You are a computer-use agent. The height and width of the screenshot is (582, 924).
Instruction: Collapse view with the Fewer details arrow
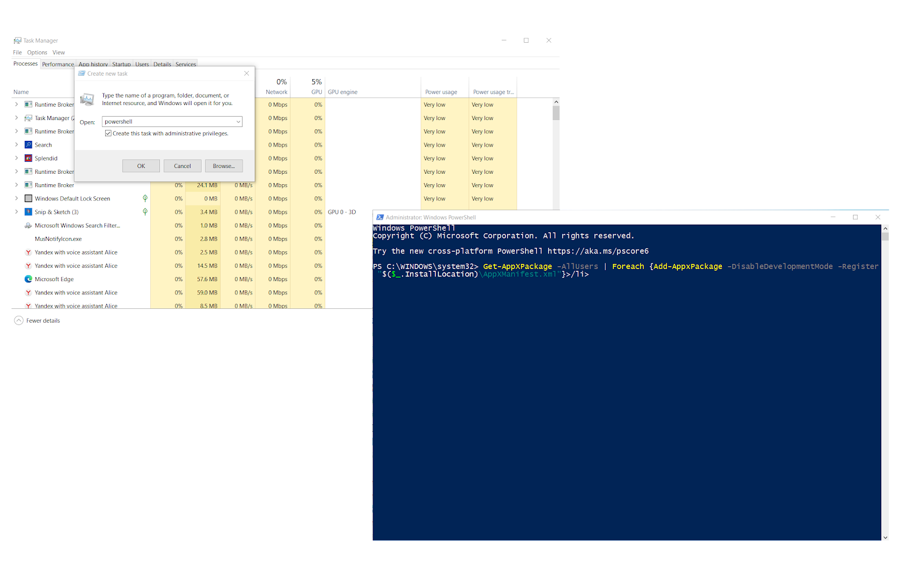[x=19, y=320]
